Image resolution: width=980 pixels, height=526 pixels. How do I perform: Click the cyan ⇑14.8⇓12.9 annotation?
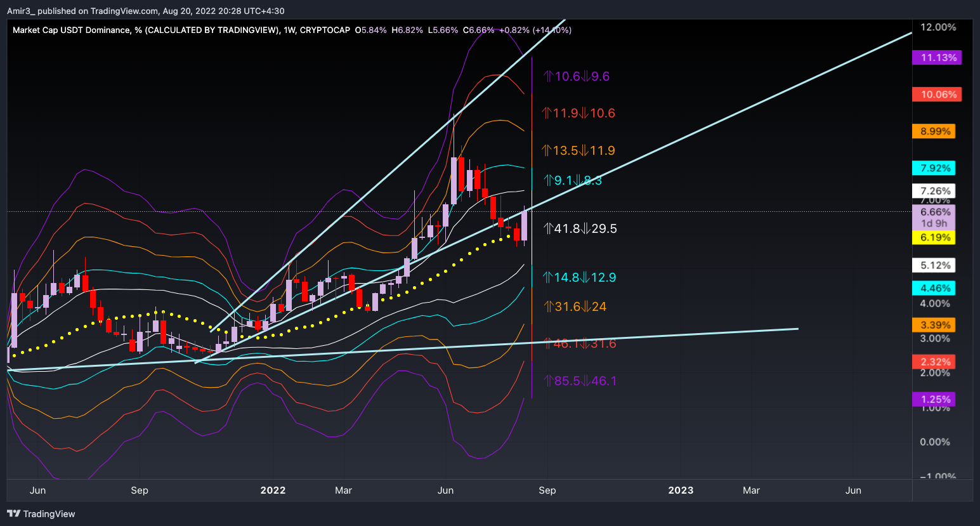coord(579,278)
